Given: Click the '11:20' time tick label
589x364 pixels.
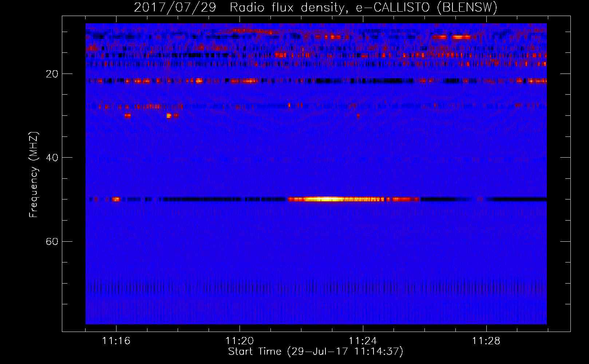Looking at the screenshot, I should [x=240, y=341].
